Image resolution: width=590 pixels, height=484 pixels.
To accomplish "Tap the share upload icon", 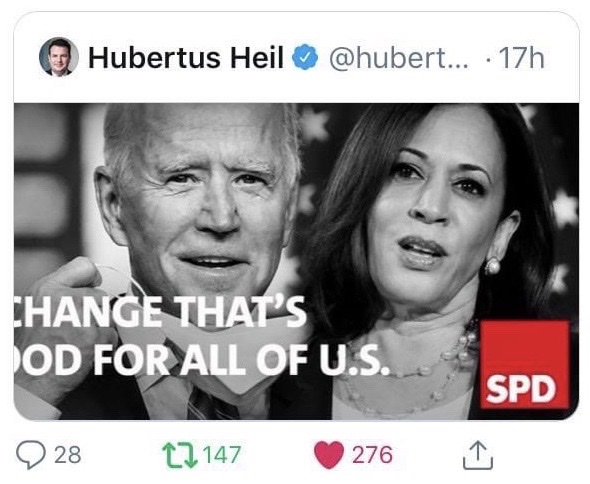I will point(477,455).
